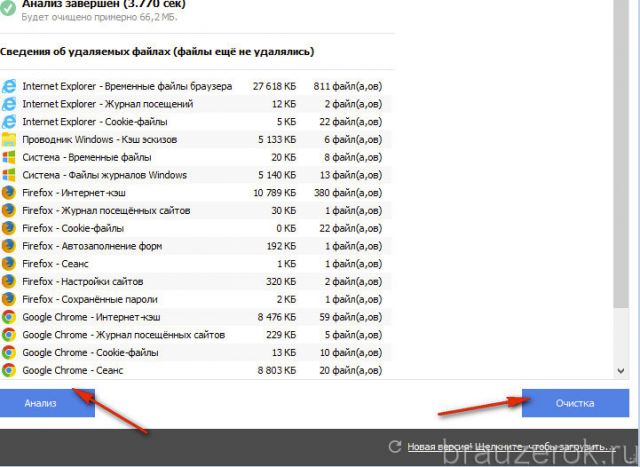Screen dimensions: 640x467
Task: Click Chrome icon for Сеанс row
Action: click(9, 370)
